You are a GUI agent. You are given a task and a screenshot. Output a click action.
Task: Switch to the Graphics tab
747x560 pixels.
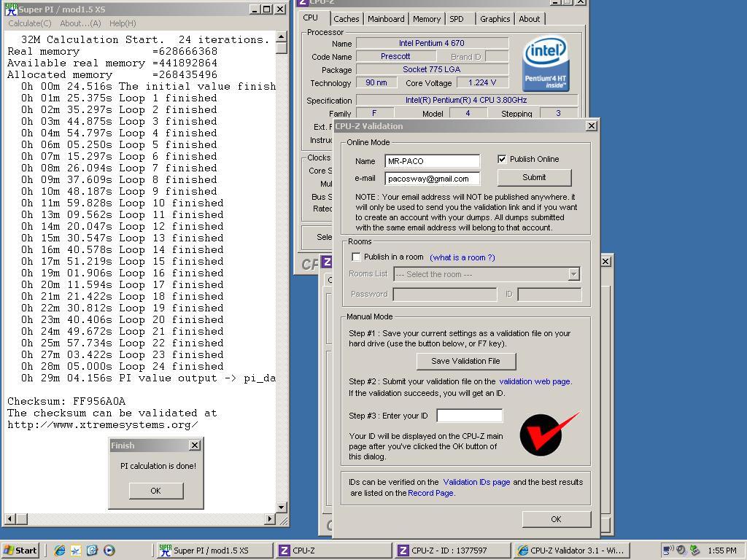coord(495,19)
